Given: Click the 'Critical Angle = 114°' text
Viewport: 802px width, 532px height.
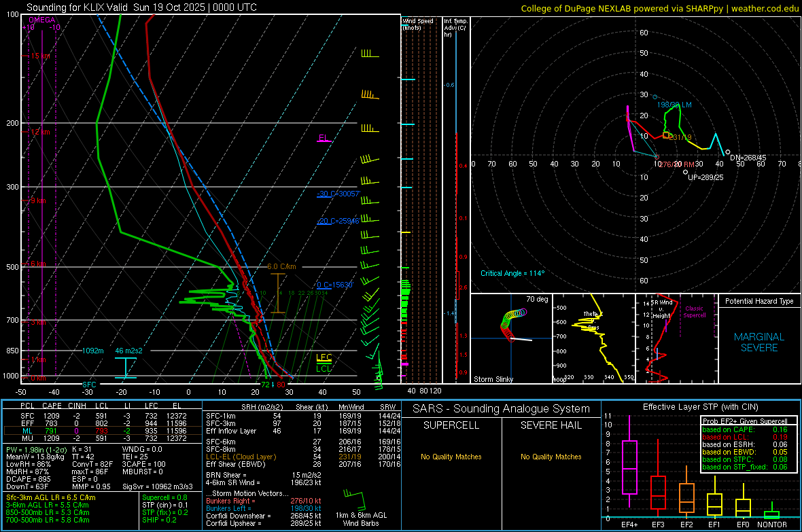Looking at the screenshot, I should point(512,273).
